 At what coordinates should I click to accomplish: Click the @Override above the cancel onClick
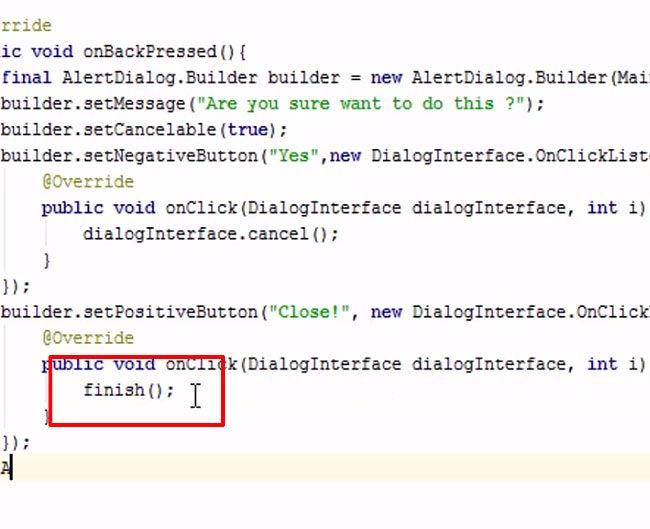[88, 182]
